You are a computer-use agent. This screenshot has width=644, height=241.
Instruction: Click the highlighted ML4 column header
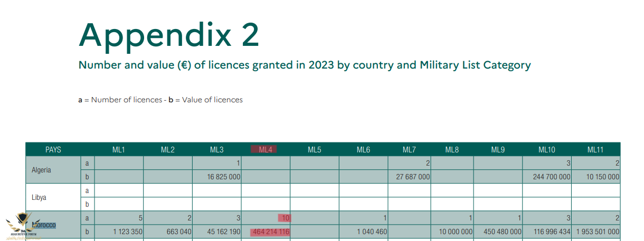point(266,150)
